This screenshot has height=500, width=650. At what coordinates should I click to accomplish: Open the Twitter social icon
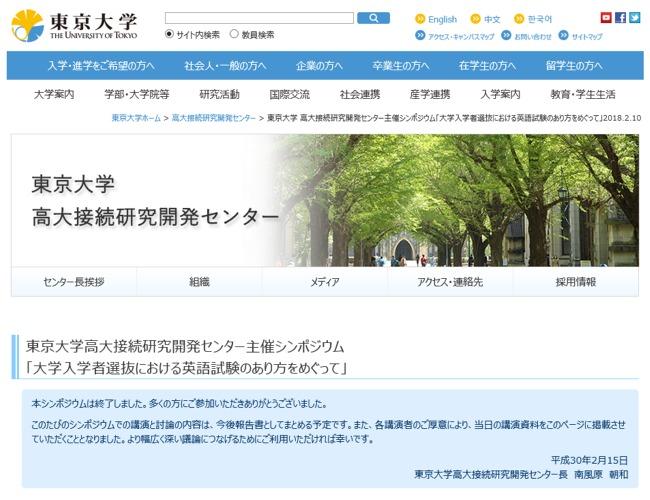[634, 17]
